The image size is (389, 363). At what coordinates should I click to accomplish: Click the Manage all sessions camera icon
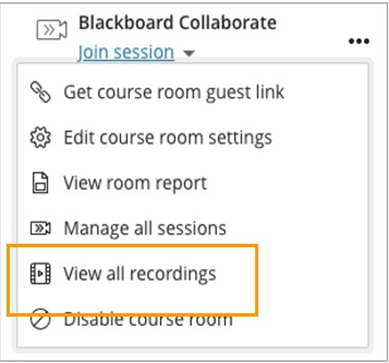[x=40, y=229]
